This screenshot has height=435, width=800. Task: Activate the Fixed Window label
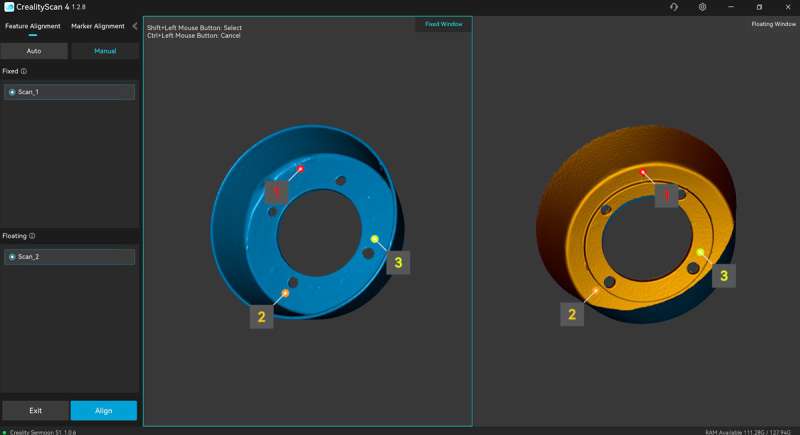tap(443, 24)
